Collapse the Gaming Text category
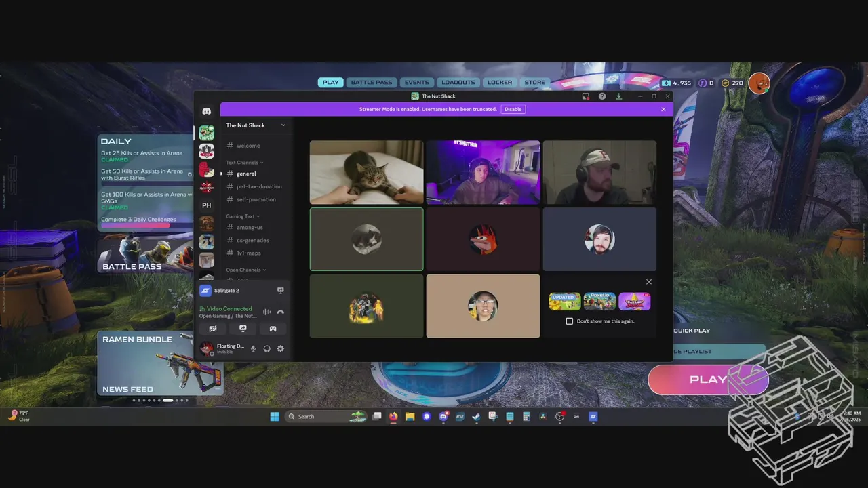The width and height of the screenshot is (868, 488). (x=242, y=216)
